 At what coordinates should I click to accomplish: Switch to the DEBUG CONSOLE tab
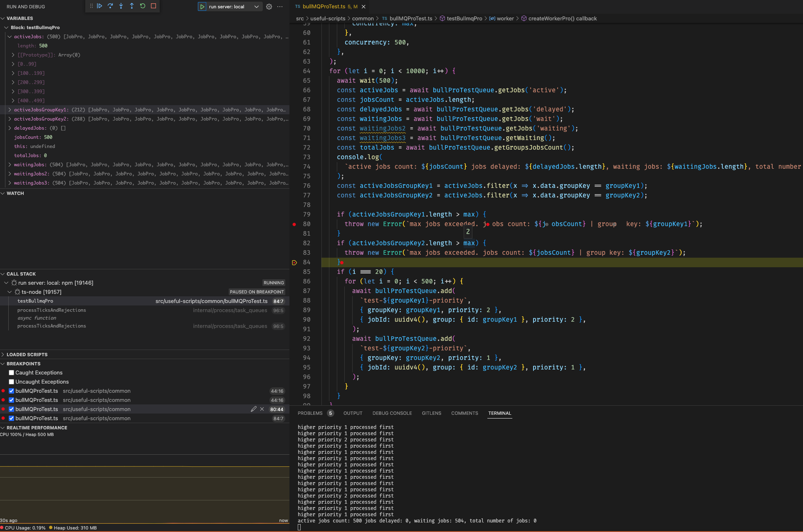tap(392, 413)
